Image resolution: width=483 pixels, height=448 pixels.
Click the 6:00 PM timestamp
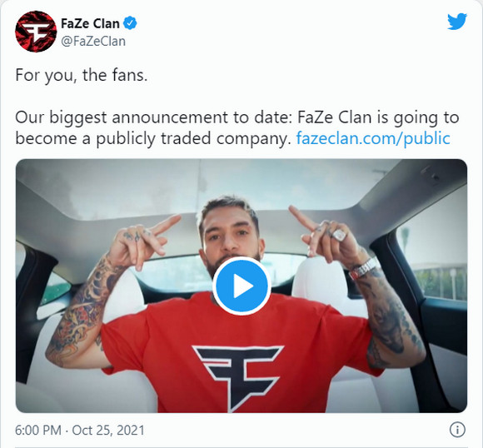tap(38, 431)
